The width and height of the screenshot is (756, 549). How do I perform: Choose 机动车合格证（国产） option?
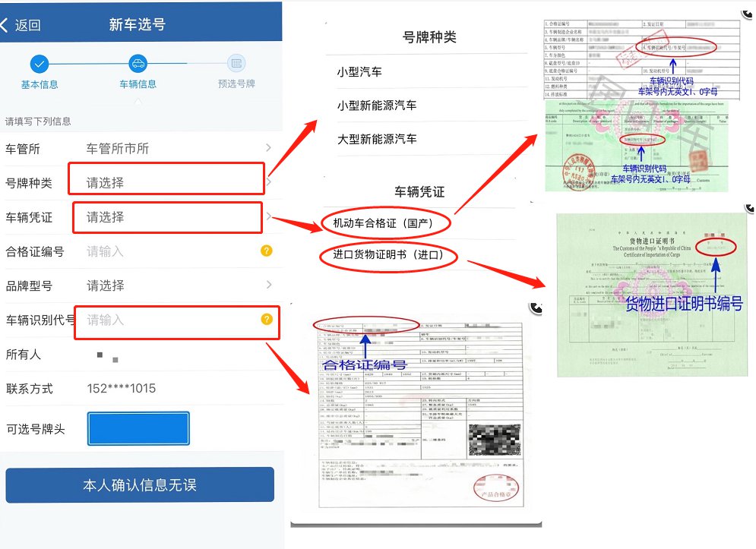pos(386,223)
